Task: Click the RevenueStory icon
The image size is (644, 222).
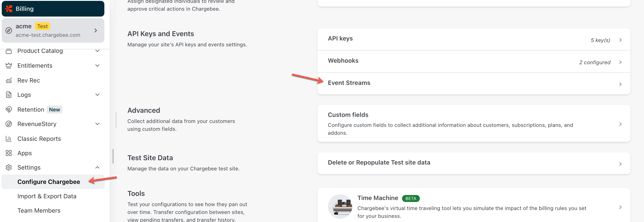Action: click(9, 124)
